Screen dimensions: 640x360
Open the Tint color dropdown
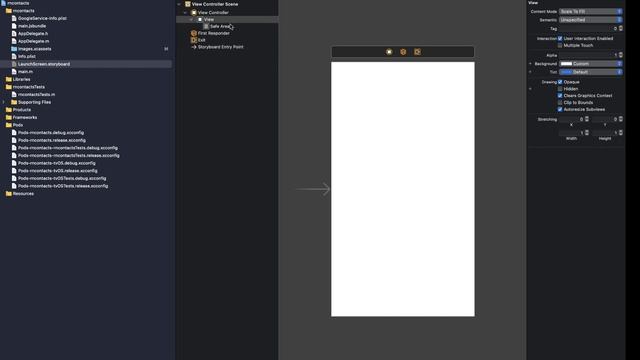(591, 72)
